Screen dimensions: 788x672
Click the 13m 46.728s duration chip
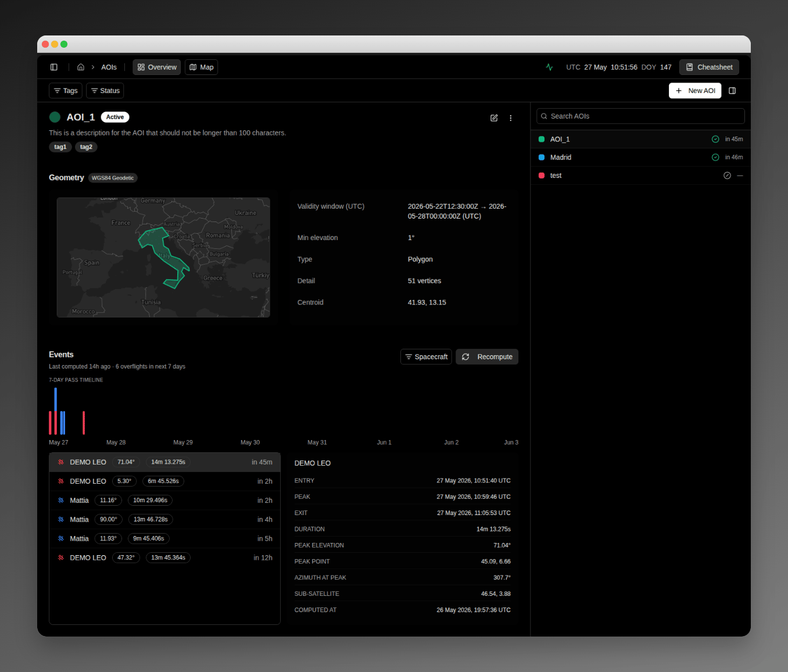151,520
